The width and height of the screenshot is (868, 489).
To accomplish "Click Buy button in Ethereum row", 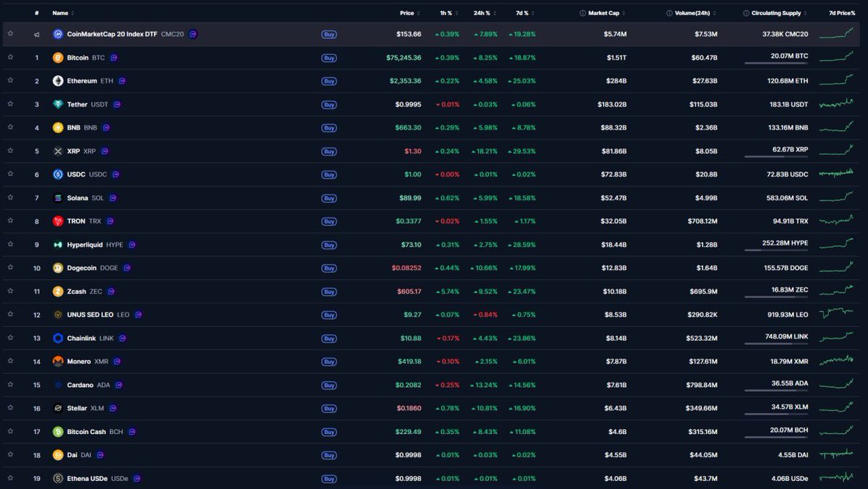I will tap(329, 81).
